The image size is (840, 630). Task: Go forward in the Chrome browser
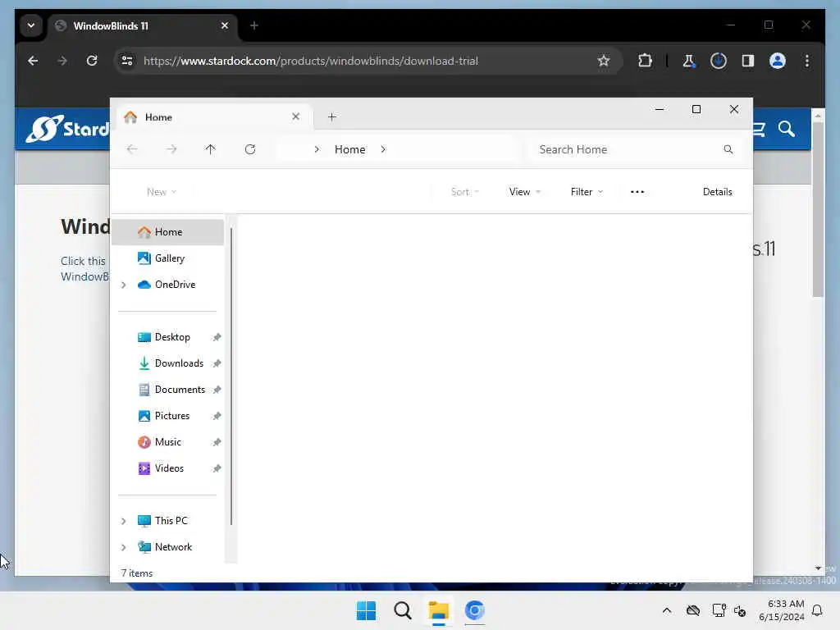(62, 61)
